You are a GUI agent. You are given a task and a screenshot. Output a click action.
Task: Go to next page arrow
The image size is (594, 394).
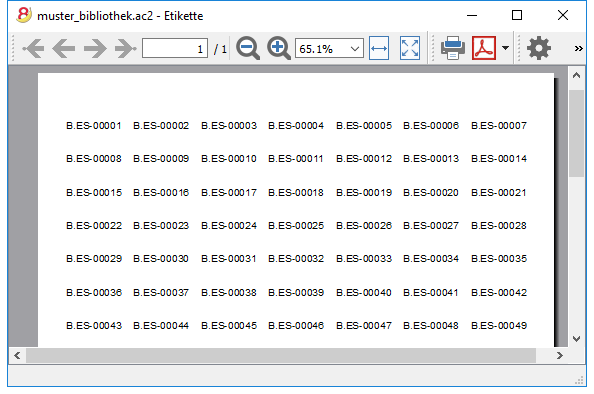click(x=95, y=48)
